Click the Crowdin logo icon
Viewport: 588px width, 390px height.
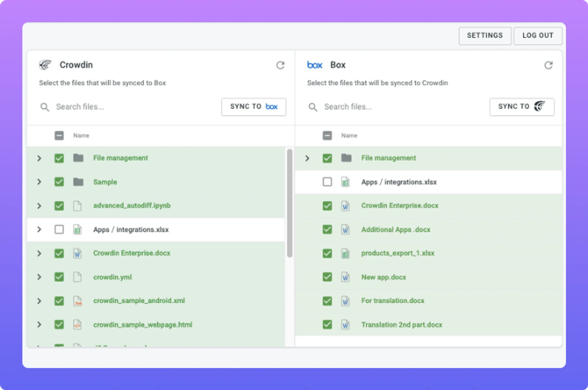click(x=45, y=65)
